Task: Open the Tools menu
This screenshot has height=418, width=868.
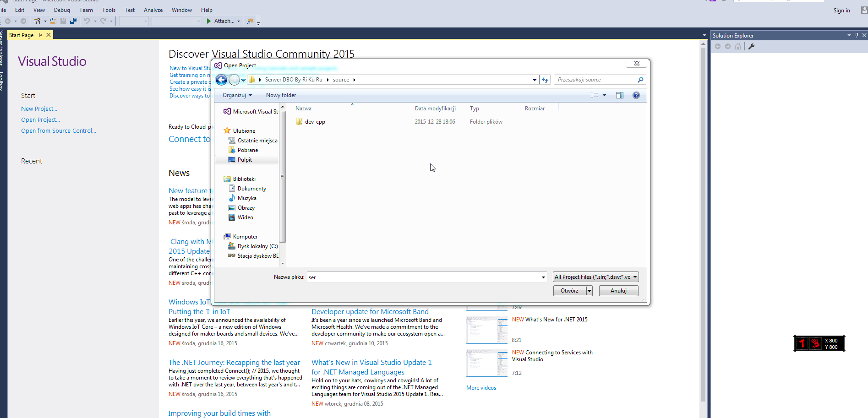Action: [x=109, y=10]
